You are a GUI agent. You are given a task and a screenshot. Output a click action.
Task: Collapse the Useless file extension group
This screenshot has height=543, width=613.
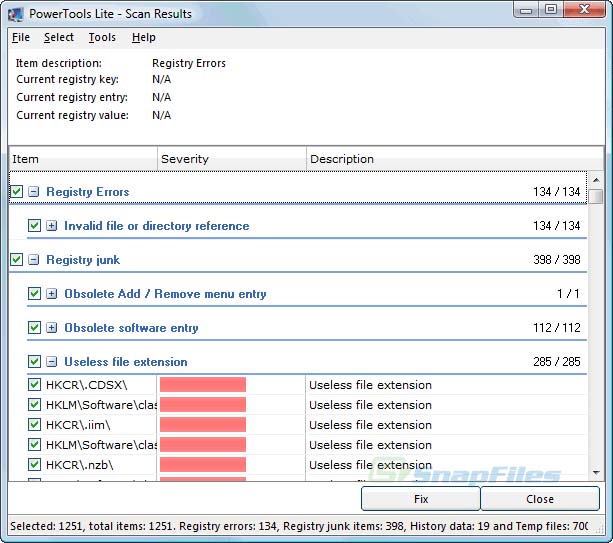51,362
